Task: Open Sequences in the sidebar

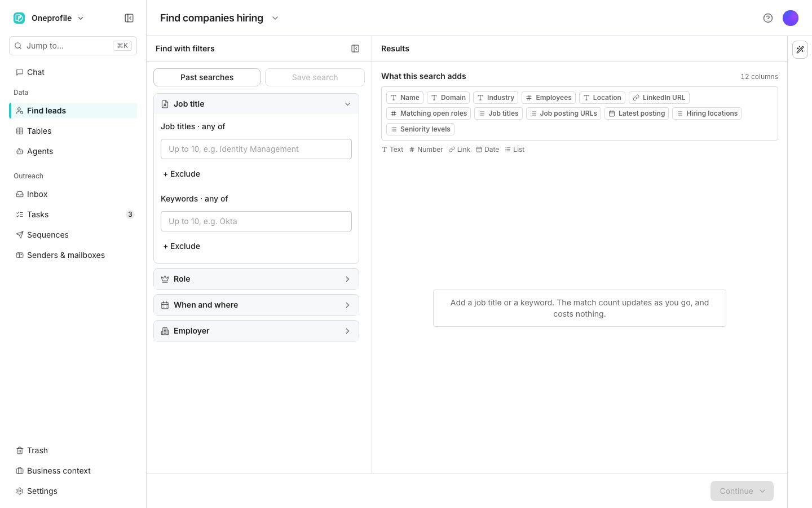Action: 73,235
